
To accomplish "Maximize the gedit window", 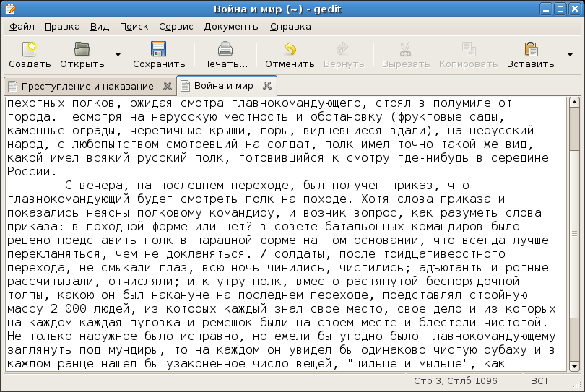I will tap(560, 9).
